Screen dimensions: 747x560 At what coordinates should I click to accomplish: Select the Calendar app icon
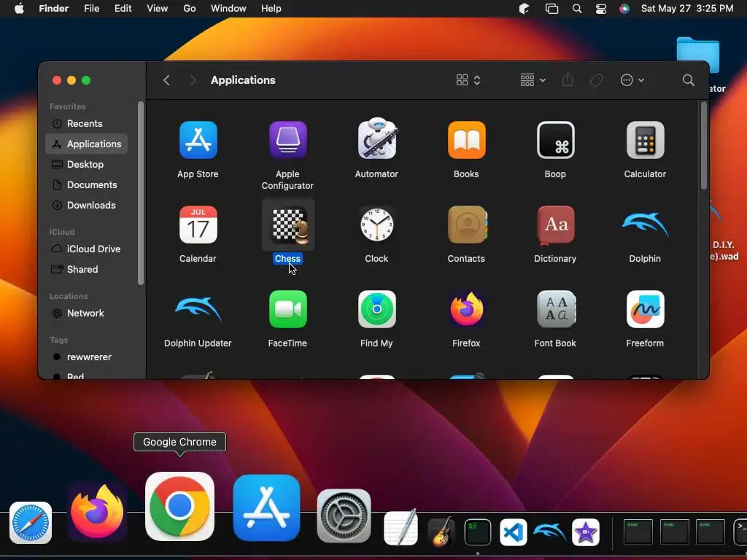click(198, 225)
